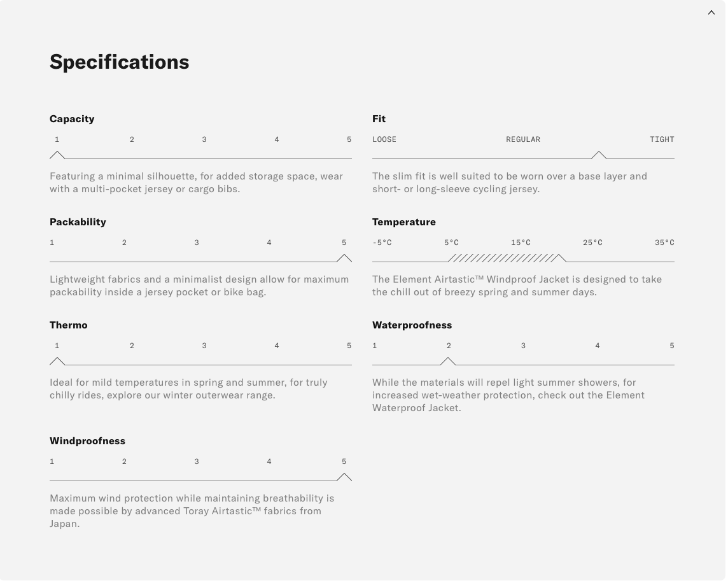
Task: Click the Specifications heading
Action: 120,62
